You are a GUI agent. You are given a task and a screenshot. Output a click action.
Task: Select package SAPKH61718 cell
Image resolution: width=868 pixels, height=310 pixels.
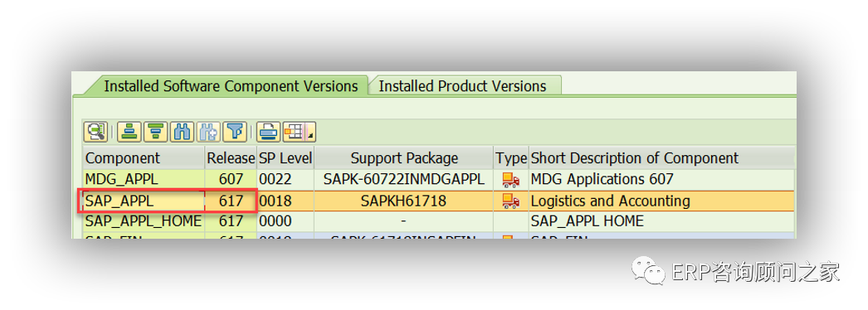pos(404,201)
